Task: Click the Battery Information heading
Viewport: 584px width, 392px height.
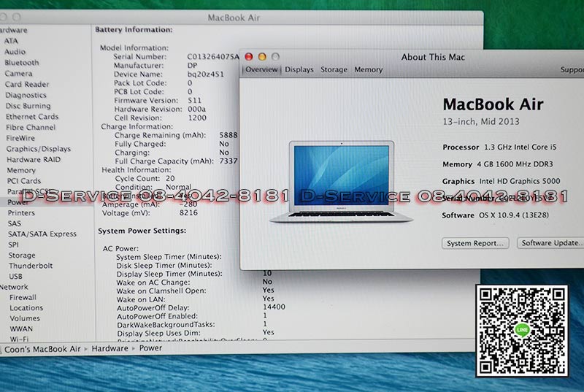Action: click(x=134, y=30)
